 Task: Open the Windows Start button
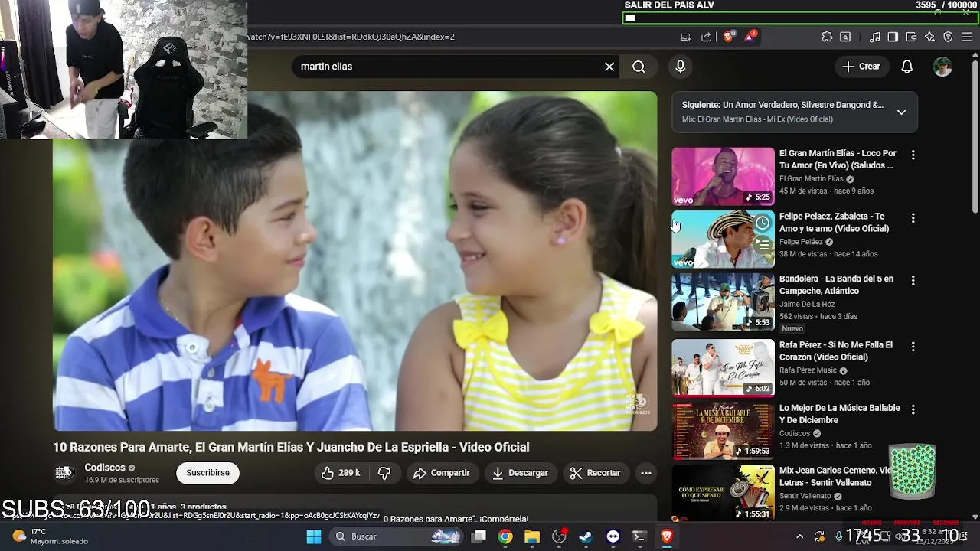[314, 536]
